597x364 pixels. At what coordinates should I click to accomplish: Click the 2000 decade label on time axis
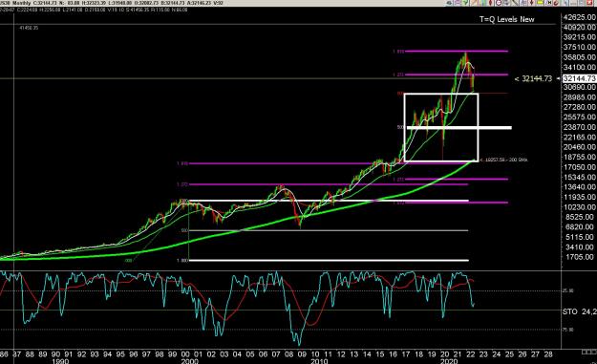(189, 361)
